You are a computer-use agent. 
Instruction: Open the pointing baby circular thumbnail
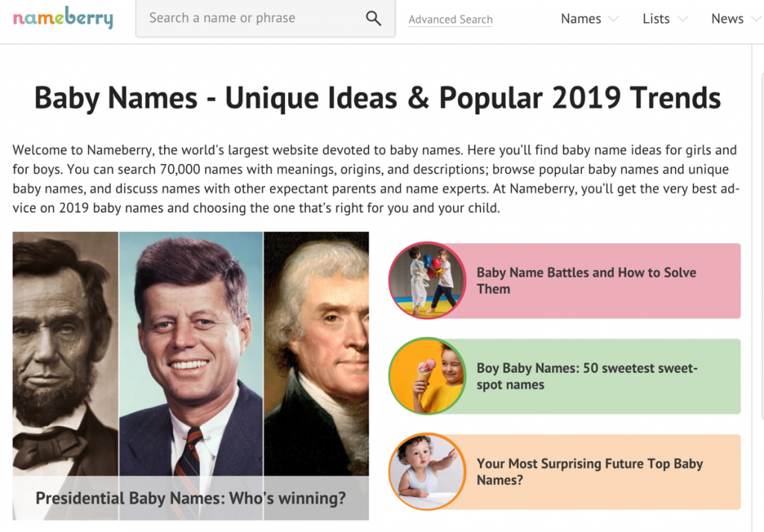(428, 471)
